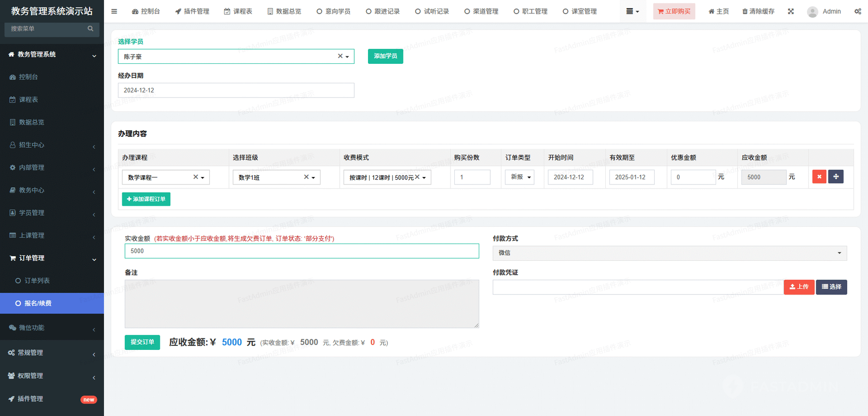Expand the 收费模式 dropdown
The width and height of the screenshot is (868, 416).
(x=424, y=177)
